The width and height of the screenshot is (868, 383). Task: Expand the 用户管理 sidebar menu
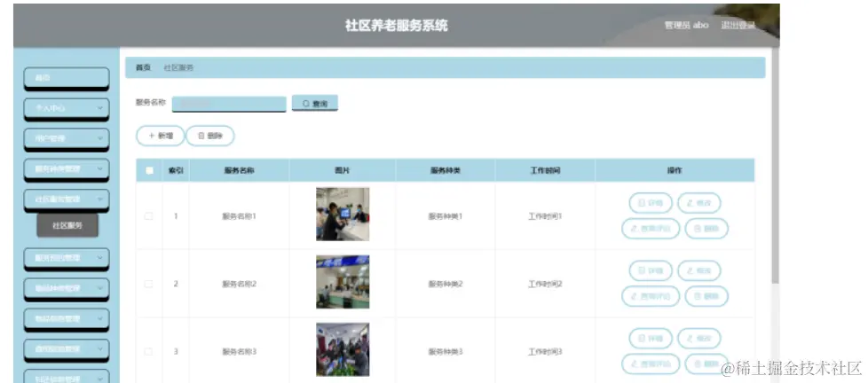click(67, 138)
